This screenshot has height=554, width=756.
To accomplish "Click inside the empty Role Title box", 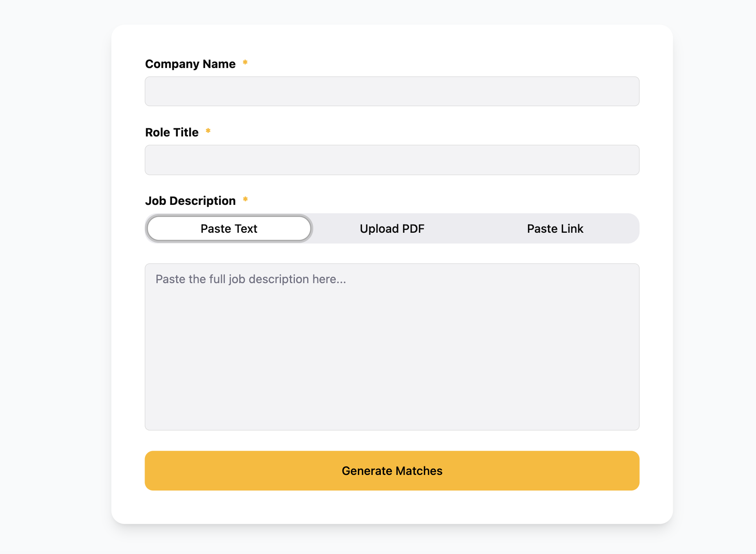I will (392, 160).
